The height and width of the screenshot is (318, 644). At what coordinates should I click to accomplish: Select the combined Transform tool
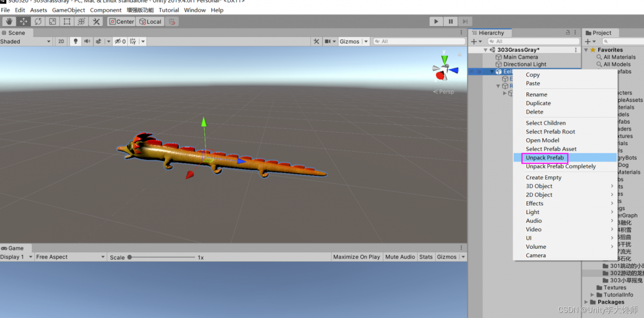(82, 22)
